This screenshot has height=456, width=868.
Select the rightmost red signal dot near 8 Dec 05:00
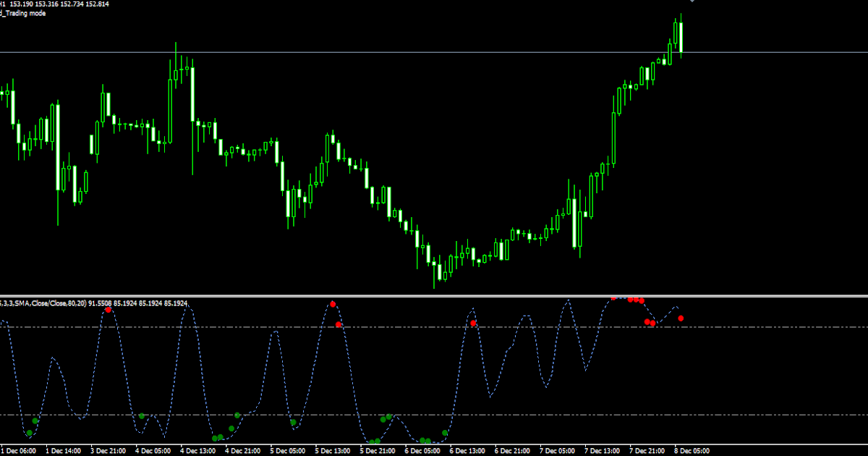(x=681, y=318)
